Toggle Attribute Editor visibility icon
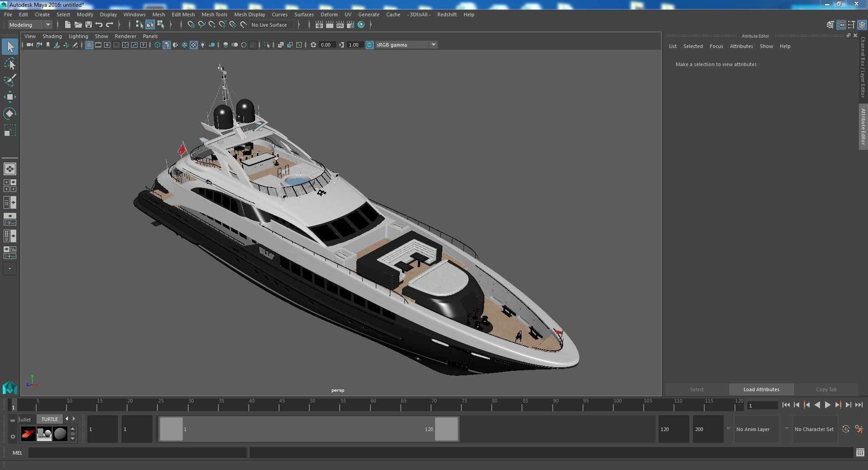Screen dimensions: 868x470 841,25
